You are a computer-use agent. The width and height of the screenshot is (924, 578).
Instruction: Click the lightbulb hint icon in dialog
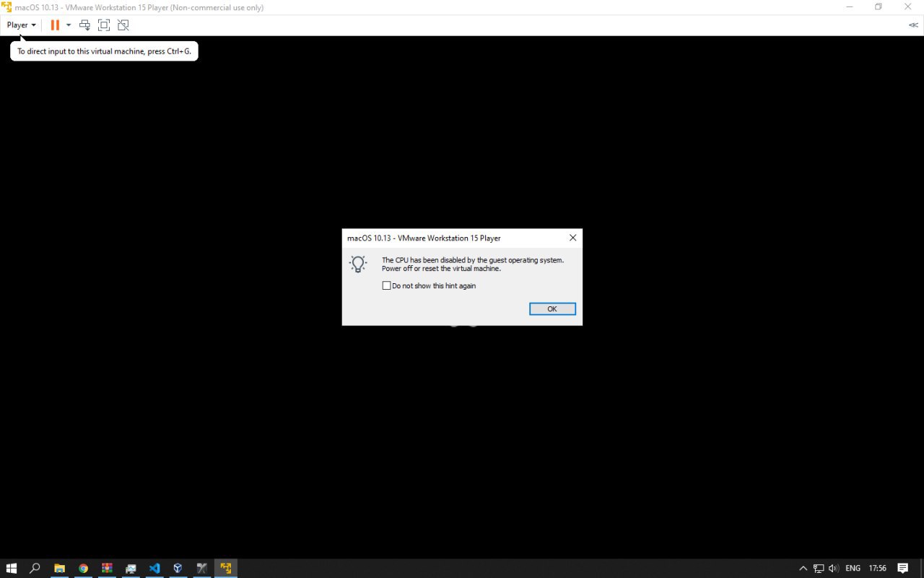(x=358, y=264)
